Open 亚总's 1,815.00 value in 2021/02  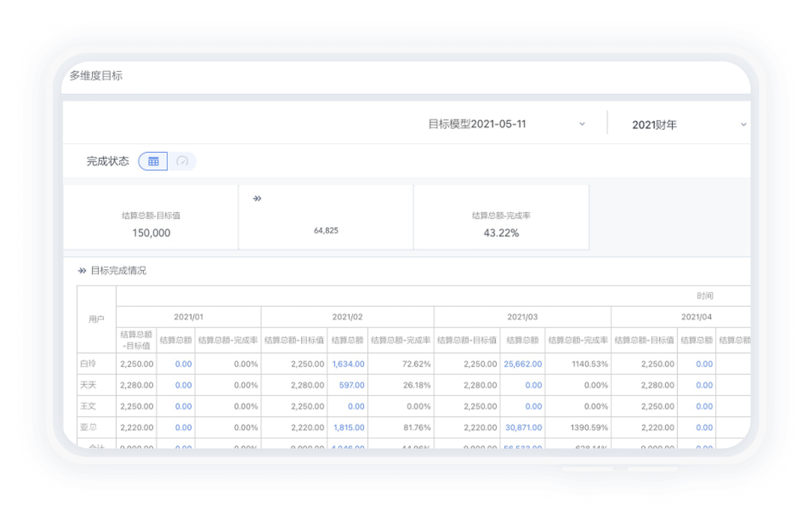349,427
